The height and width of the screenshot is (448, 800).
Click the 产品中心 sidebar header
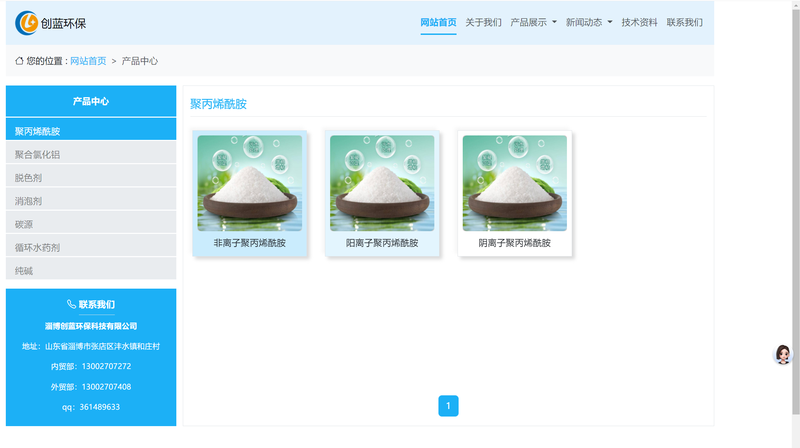(x=91, y=101)
